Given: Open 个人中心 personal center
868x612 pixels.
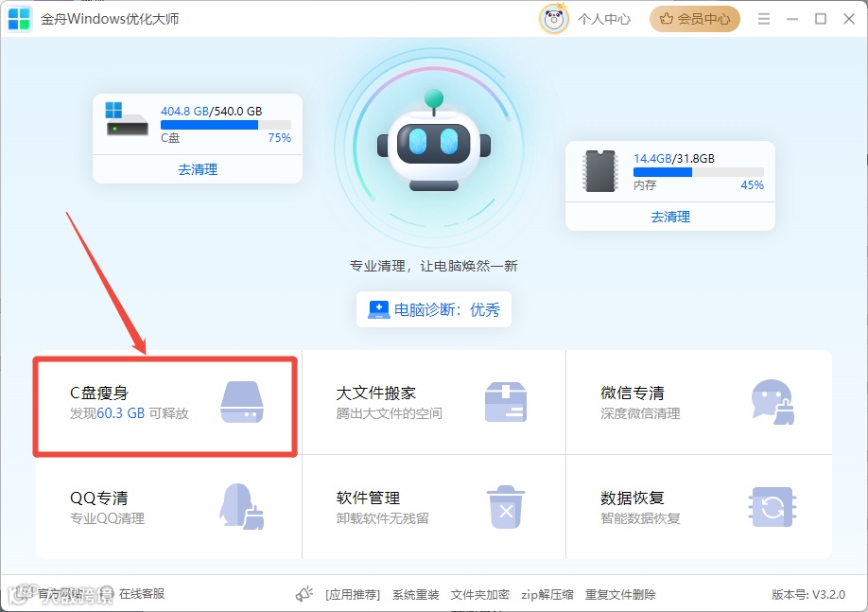Looking at the screenshot, I should click(x=604, y=19).
